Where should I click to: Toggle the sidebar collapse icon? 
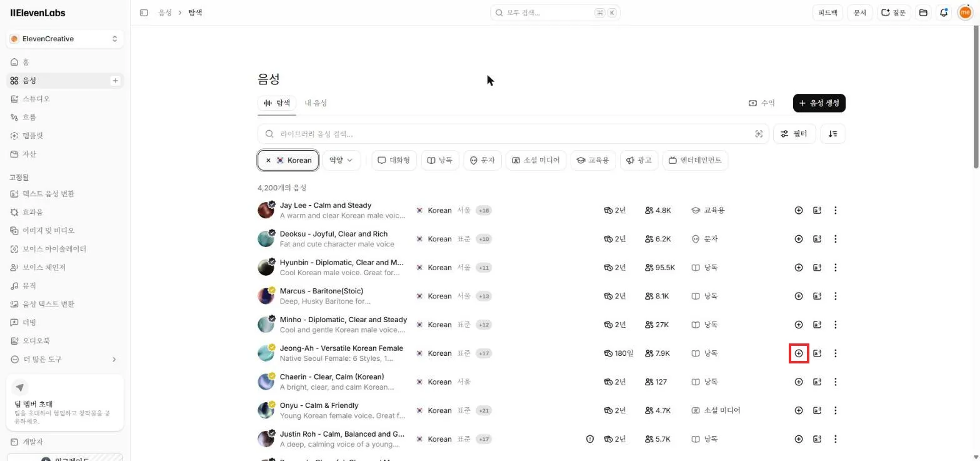point(144,13)
